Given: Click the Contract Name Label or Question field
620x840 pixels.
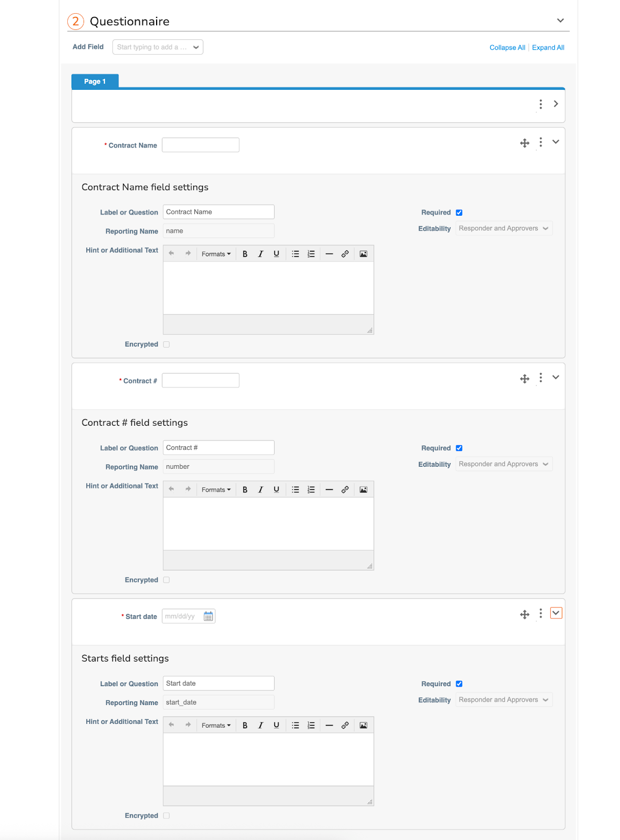Looking at the screenshot, I should pos(219,212).
